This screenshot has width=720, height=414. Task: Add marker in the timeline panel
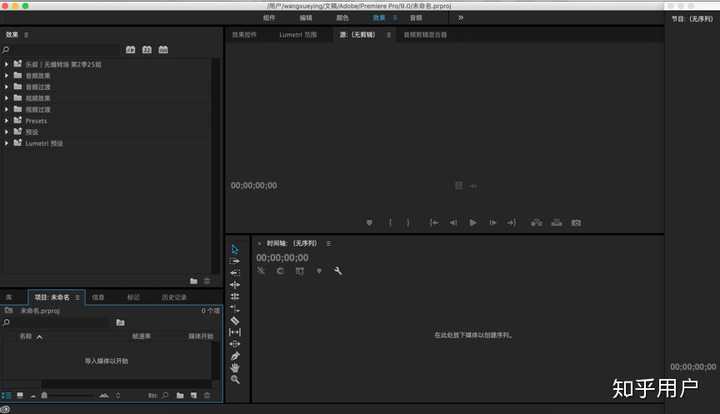(x=319, y=271)
